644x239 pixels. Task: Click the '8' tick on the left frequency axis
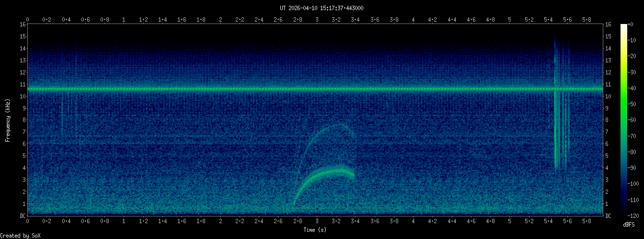(x=23, y=120)
